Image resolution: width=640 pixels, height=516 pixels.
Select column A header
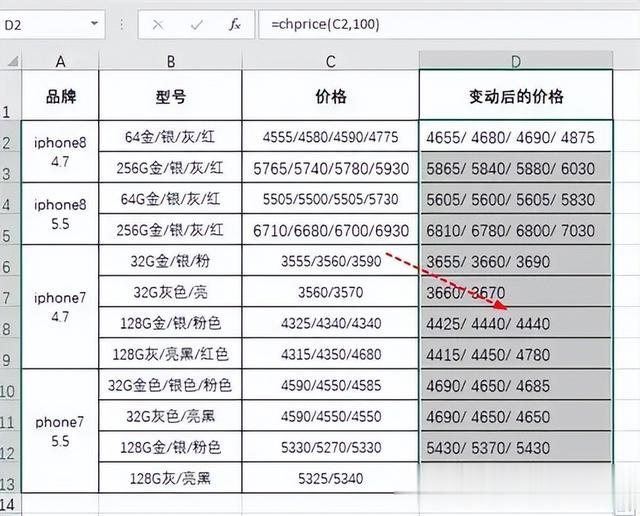(60, 62)
